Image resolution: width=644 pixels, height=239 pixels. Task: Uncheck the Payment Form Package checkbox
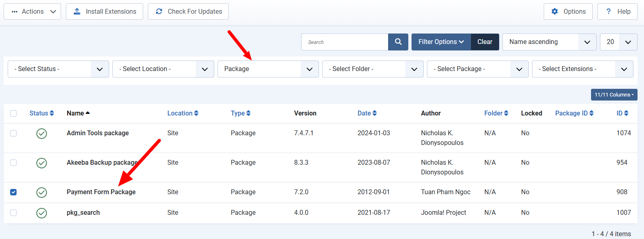click(13, 192)
